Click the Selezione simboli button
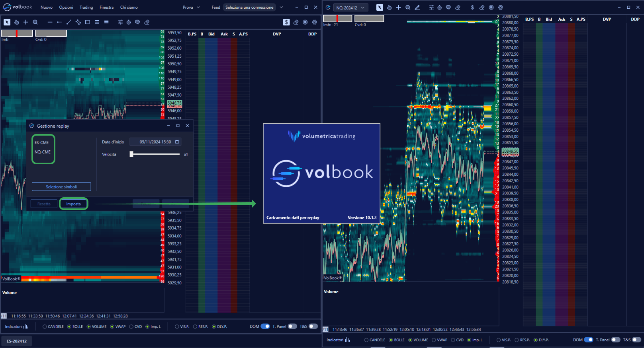The image size is (644, 348). click(61, 187)
